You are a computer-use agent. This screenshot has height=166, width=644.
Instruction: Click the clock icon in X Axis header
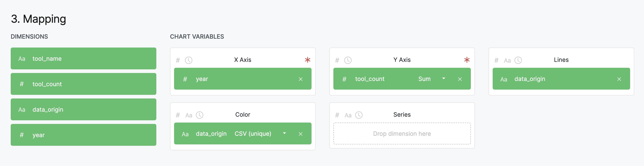tap(188, 60)
